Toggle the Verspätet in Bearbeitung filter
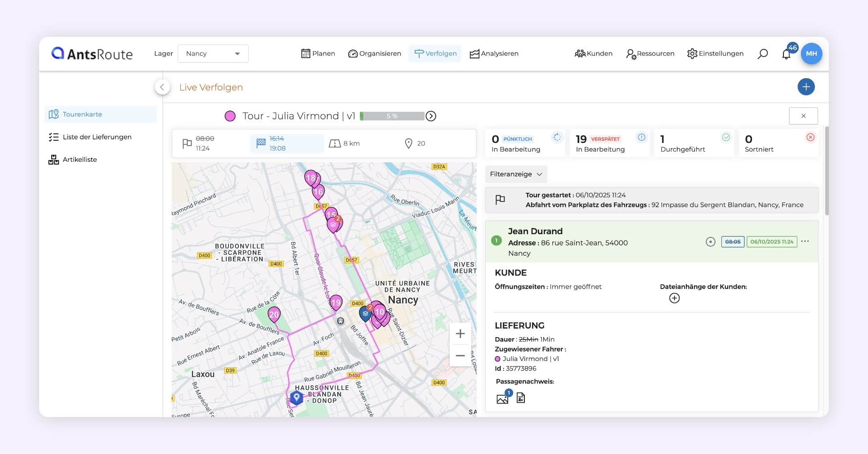Viewport: 868px width, 454px height. coord(609,143)
